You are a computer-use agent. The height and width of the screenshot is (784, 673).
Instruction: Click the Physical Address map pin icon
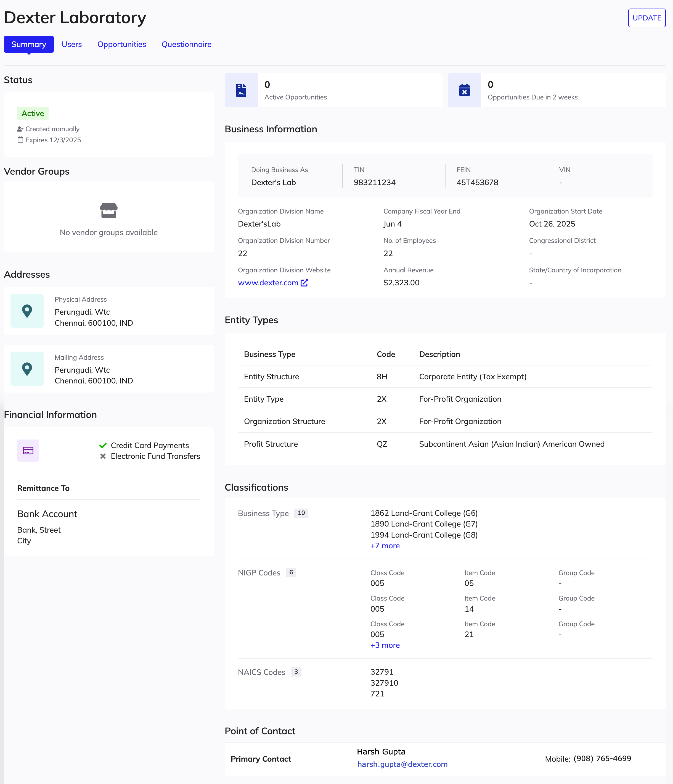[27, 311]
